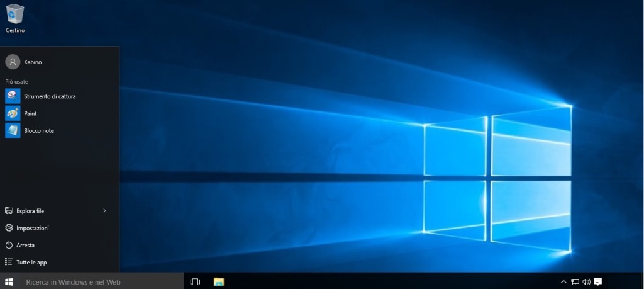This screenshot has height=289, width=644.
Task: Open the Blocco note icon
Action: tap(13, 130)
